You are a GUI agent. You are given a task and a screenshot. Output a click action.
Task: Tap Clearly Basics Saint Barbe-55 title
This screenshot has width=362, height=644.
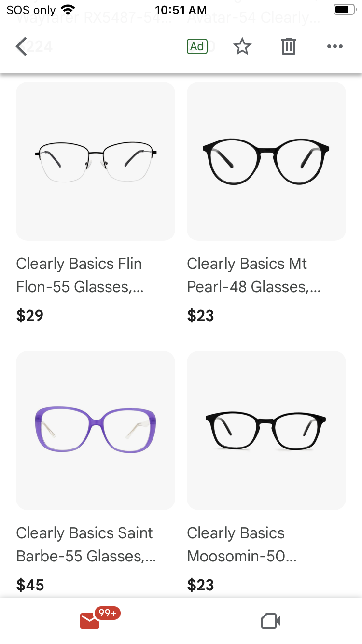coord(86,545)
